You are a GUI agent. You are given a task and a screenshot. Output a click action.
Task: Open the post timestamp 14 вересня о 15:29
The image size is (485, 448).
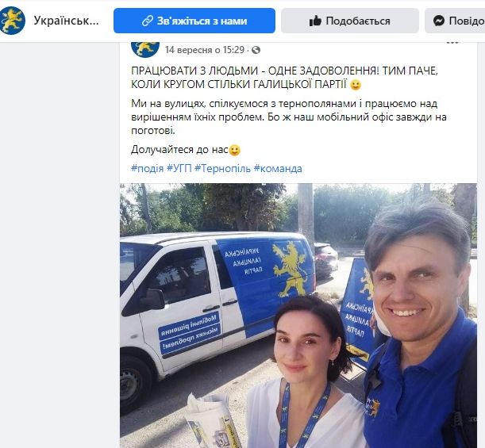(x=205, y=50)
